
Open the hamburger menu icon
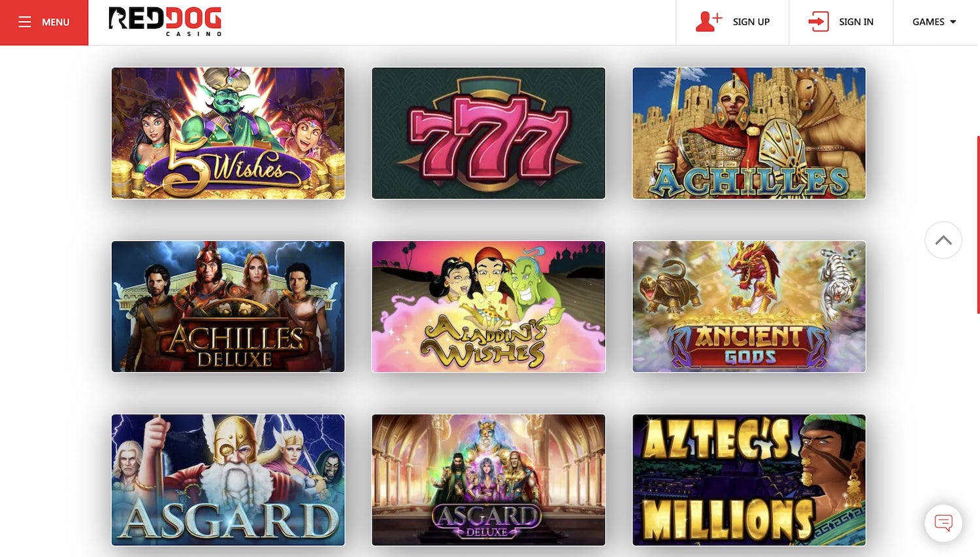25,22
